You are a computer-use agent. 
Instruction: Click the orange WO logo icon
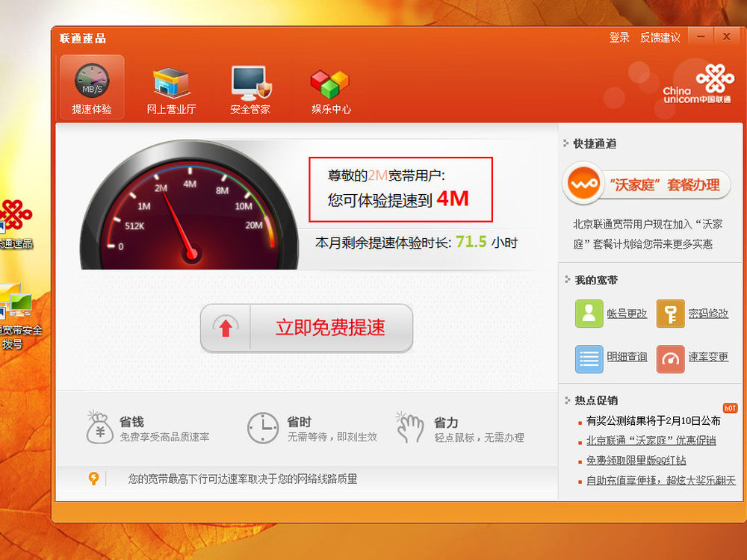click(584, 184)
